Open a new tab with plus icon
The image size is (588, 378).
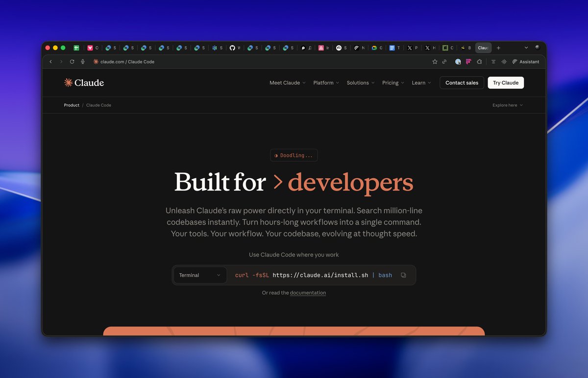pos(498,48)
